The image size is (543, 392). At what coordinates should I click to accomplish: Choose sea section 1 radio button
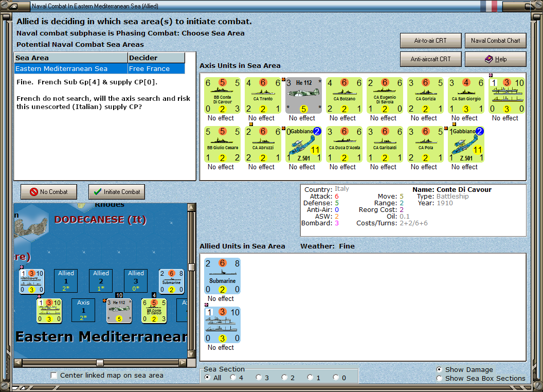[310, 378]
